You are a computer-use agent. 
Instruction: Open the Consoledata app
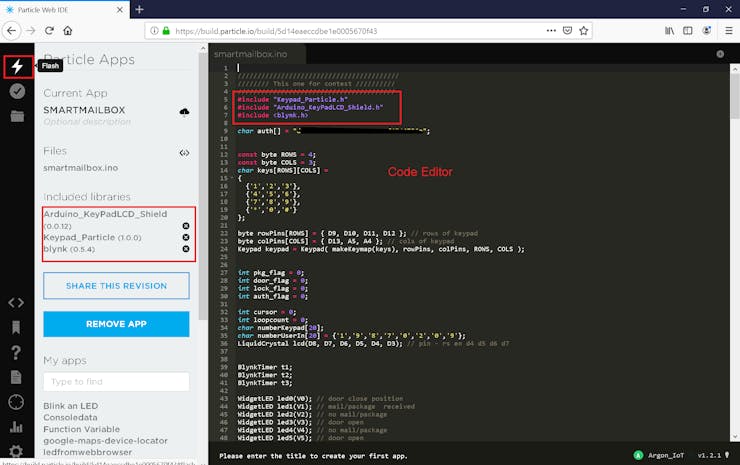(70, 417)
